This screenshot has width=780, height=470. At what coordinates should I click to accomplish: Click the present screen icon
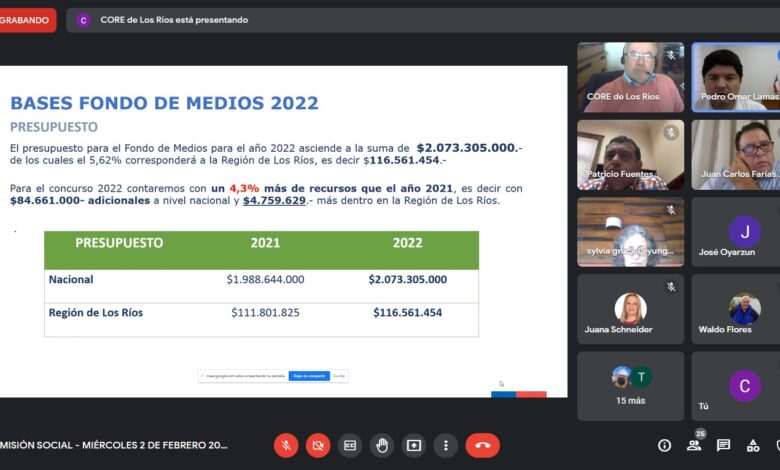(414, 445)
